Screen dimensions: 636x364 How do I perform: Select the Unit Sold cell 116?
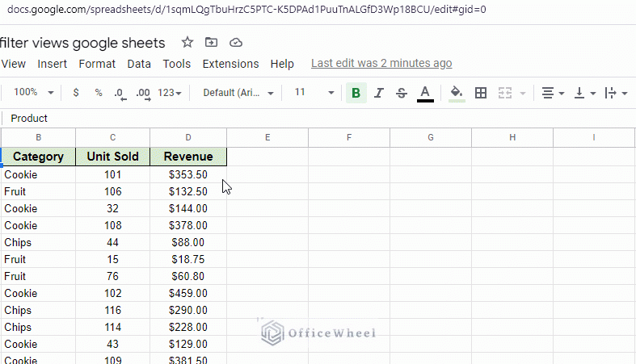pyautogui.click(x=113, y=310)
